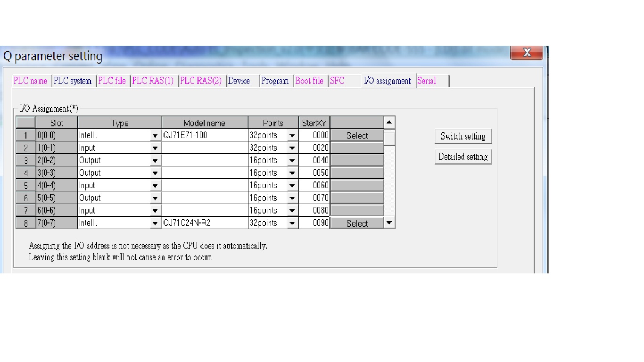Close the Q parameter setting dialog
This screenshot has height=362, width=644.
click(x=527, y=52)
